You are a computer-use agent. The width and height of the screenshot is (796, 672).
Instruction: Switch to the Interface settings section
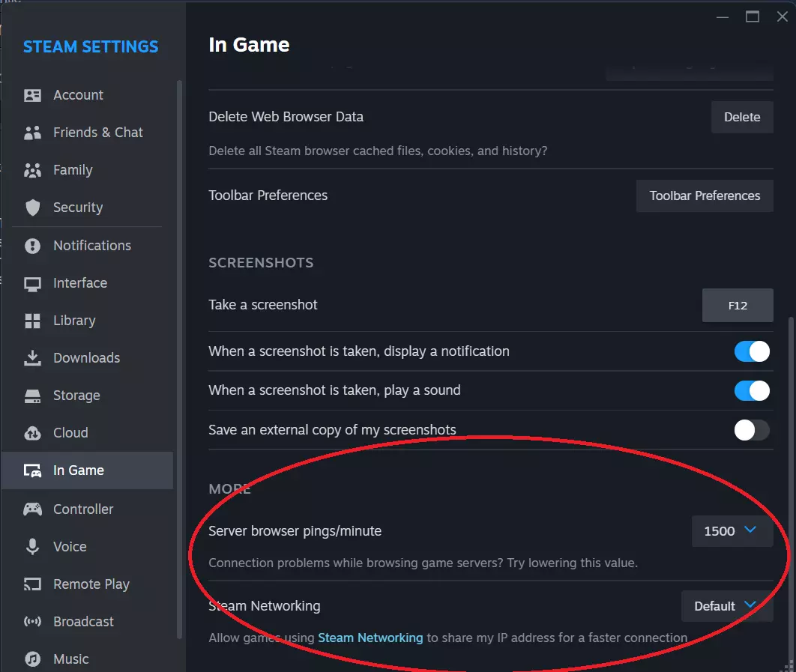point(79,283)
